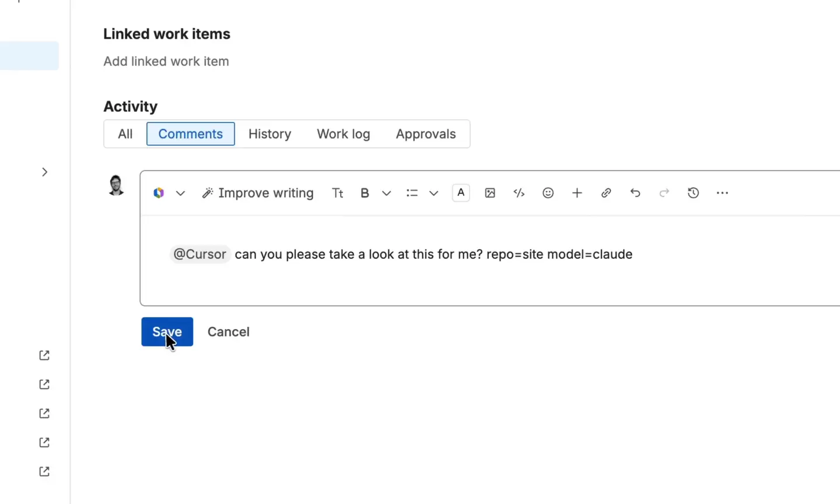Open the more options ellipsis menu

pyautogui.click(x=722, y=193)
